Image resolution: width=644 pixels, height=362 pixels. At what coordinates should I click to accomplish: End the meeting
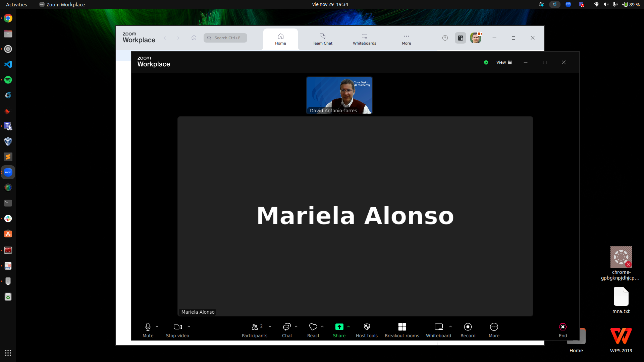(563, 330)
